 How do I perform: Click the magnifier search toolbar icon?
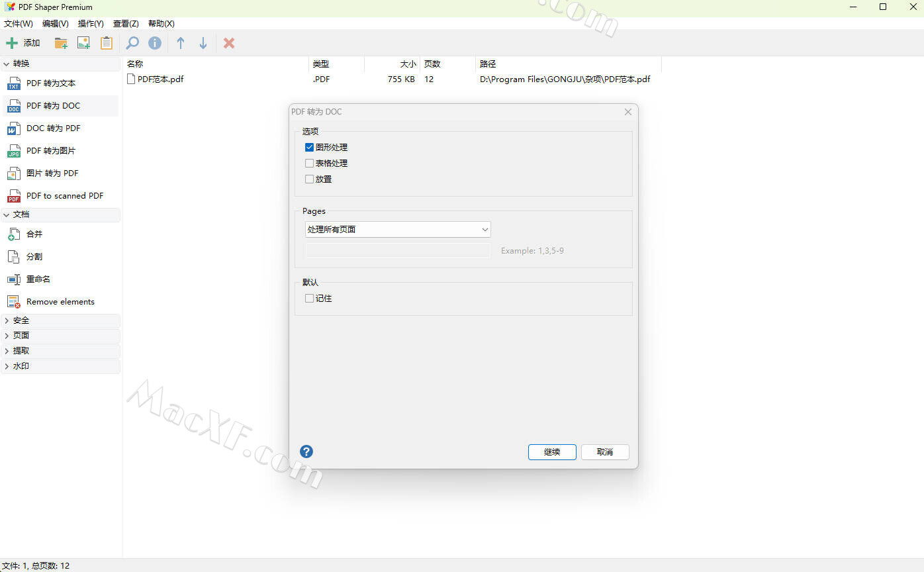pyautogui.click(x=132, y=43)
